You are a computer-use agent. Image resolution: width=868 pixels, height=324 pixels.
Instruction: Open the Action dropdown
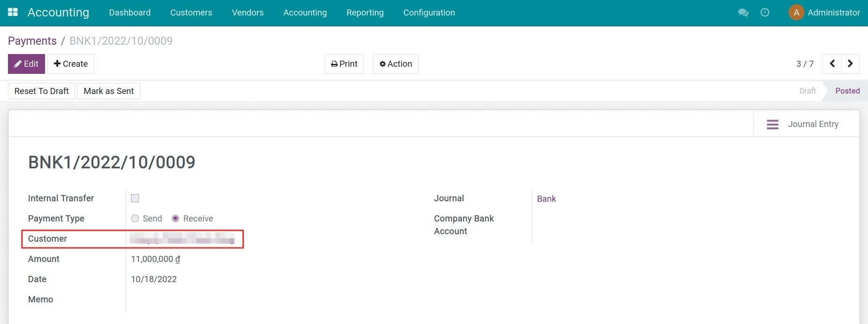click(x=395, y=64)
